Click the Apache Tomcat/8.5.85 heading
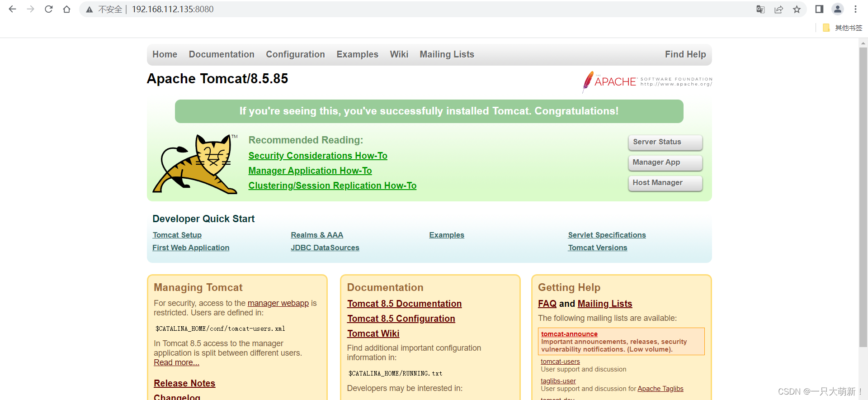Viewport: 868px width, 400px height. tap(217, 79)
